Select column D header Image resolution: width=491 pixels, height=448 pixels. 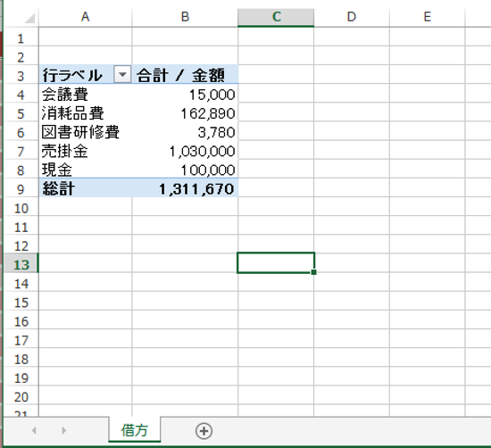pyautogui.click(x=352, y=17)
